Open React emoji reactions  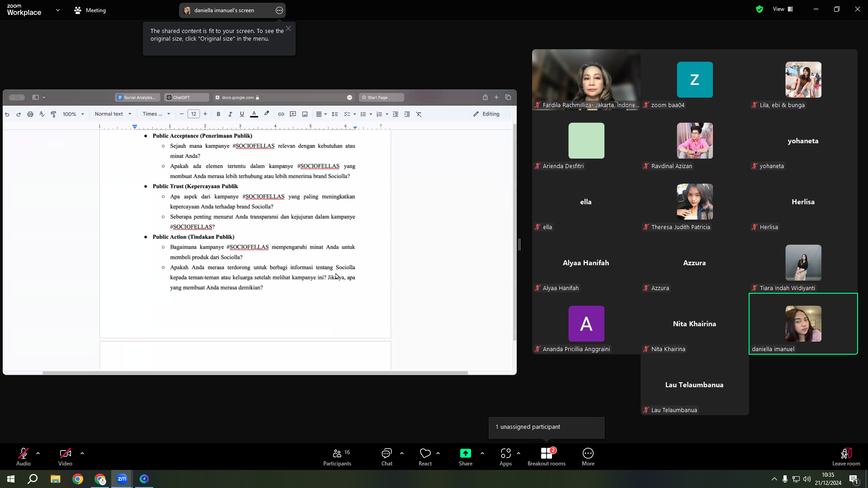(425, 456)
